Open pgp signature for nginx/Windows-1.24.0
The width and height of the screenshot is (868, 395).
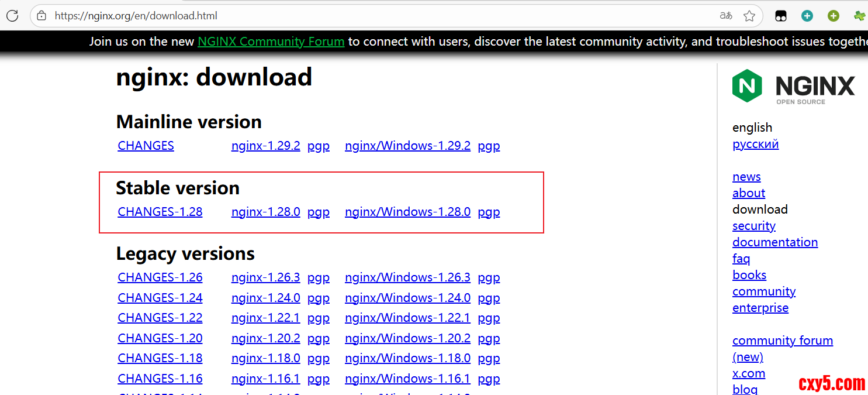pyautogui.click(x=489, y=298)
